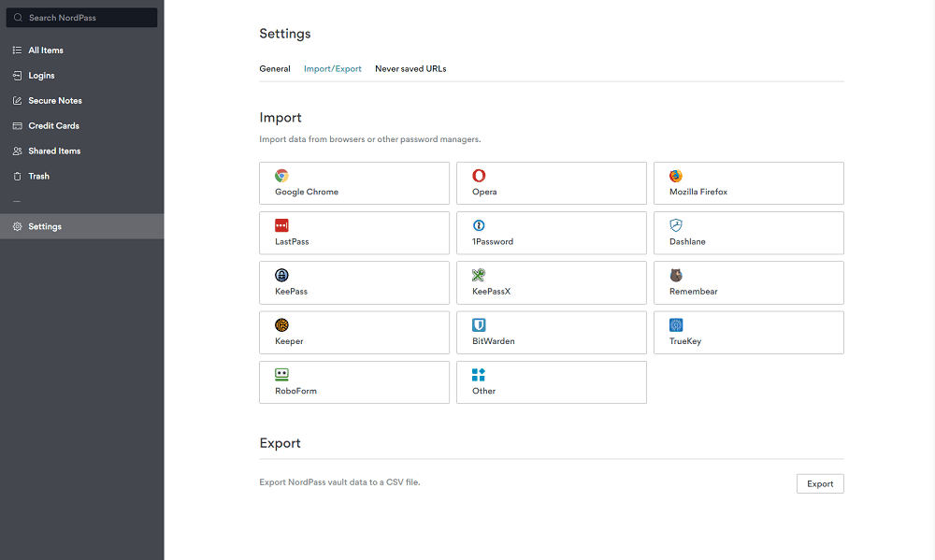935x560 pixels.
Task: Open Shared Items via its people icon
Action: point(17,151)
